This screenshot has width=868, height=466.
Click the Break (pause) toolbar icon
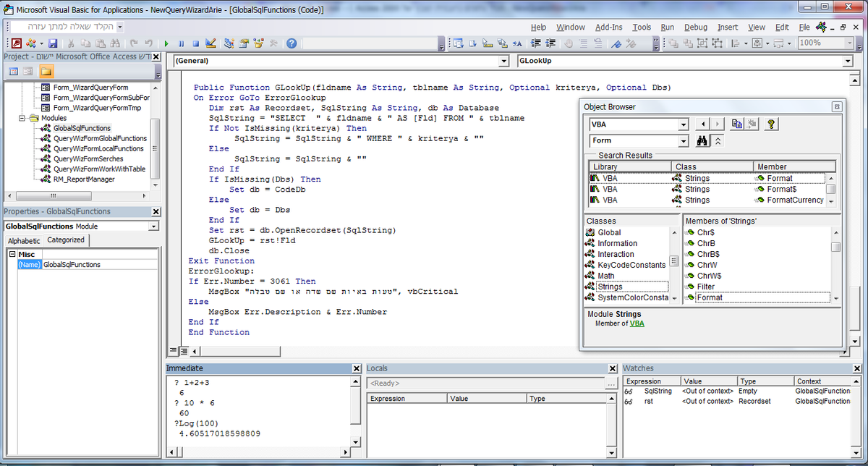point(181,43)
